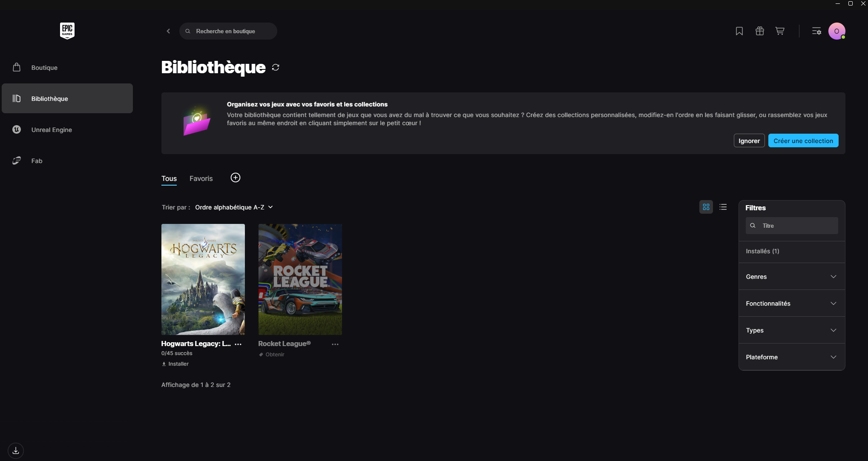Go back with the arrow icon
Image resolution: width=868 pixels, height=461 pixels.
tap(168, 31)
